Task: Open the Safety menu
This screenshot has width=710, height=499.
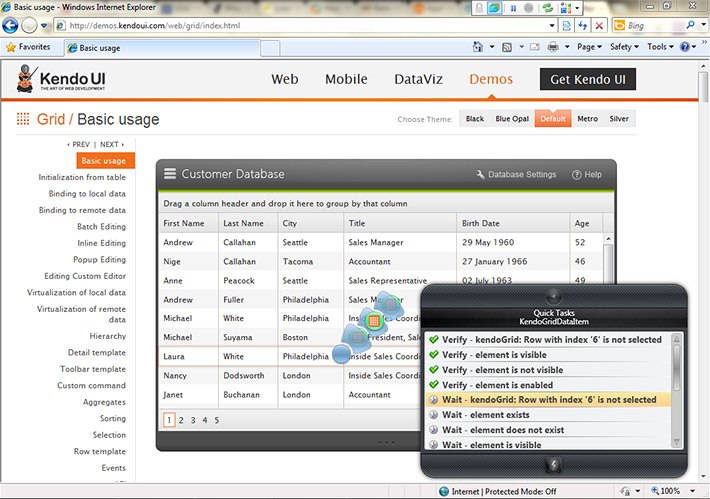Action: 624,47
